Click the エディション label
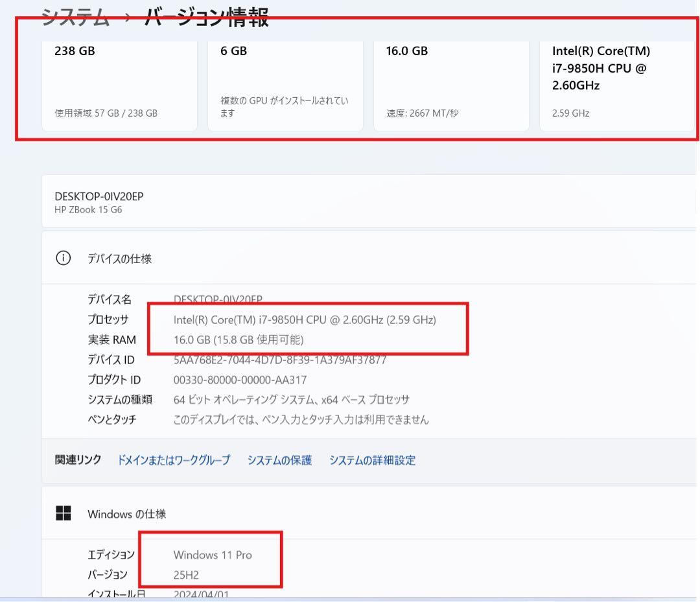 [x=111, y=555]
